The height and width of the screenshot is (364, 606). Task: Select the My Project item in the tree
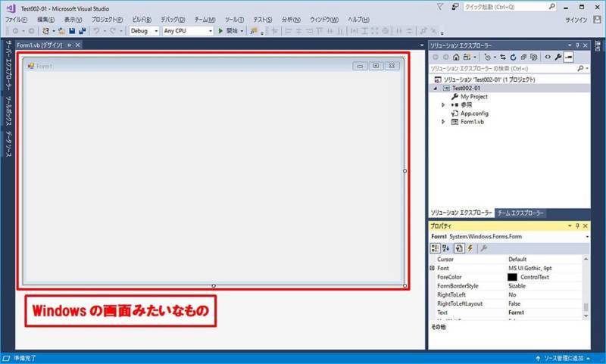coord(474,97)
